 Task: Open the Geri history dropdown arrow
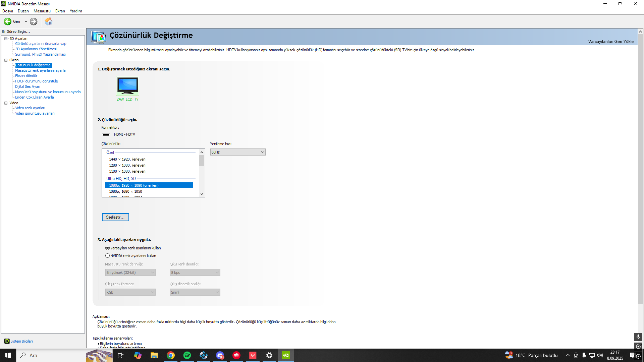[x=26, y=21]
